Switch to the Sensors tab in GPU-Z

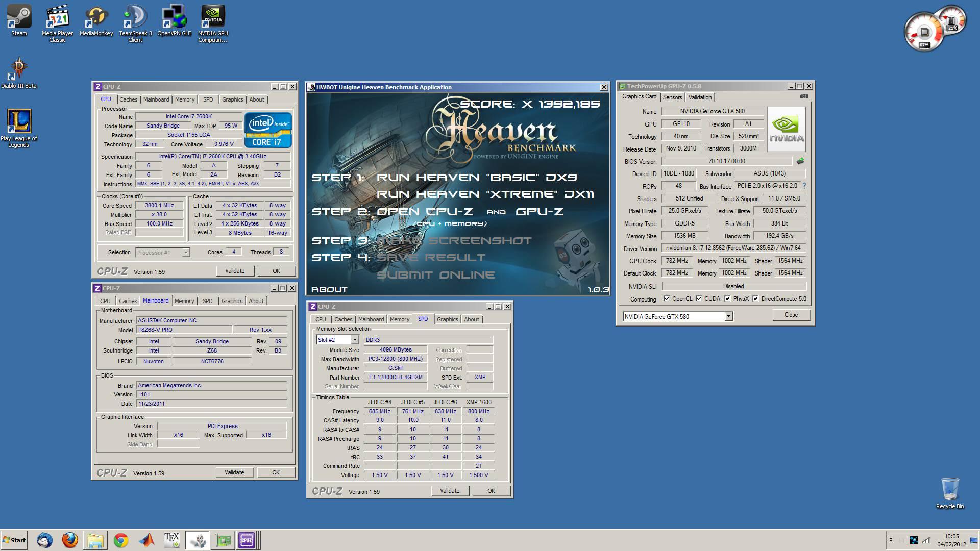pyautogui.click(x=672, y=97)
